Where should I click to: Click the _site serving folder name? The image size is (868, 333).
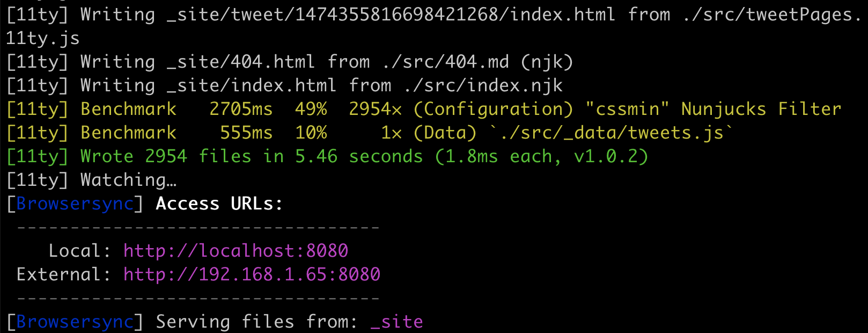[396, 322]
